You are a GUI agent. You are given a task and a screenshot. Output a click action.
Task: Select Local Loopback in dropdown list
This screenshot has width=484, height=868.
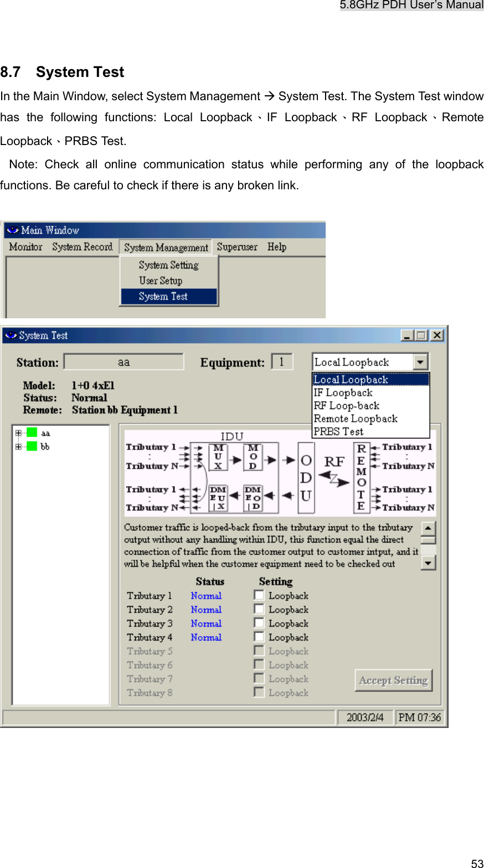(x=371, y=380)
